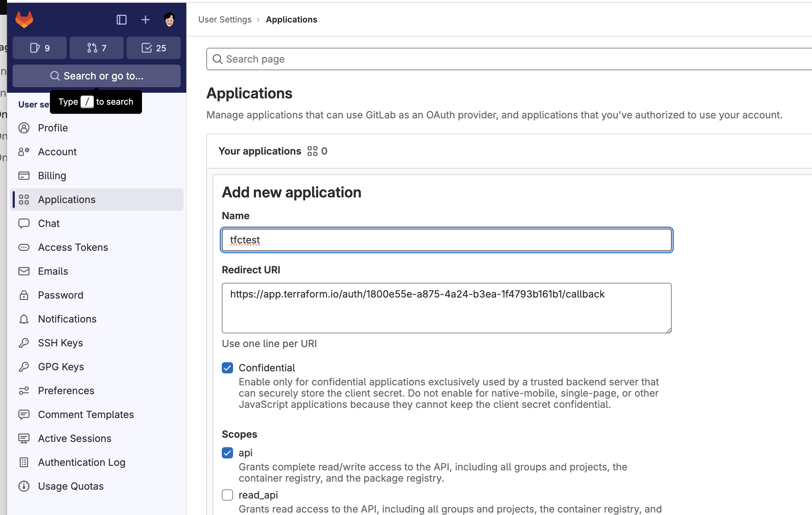Click the Password lock icon
Viewport: 812px width, 515px height.
pos(24,295)
